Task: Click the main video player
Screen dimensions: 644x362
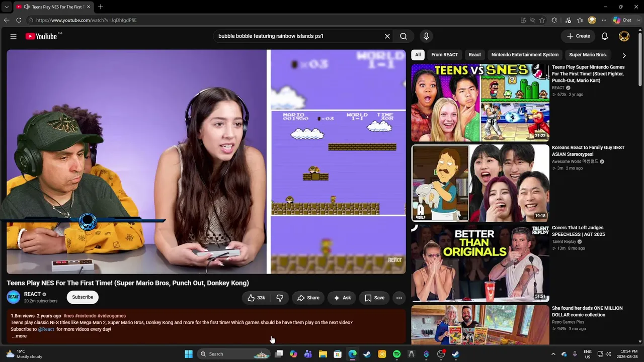Action: (x=206, y=162)
